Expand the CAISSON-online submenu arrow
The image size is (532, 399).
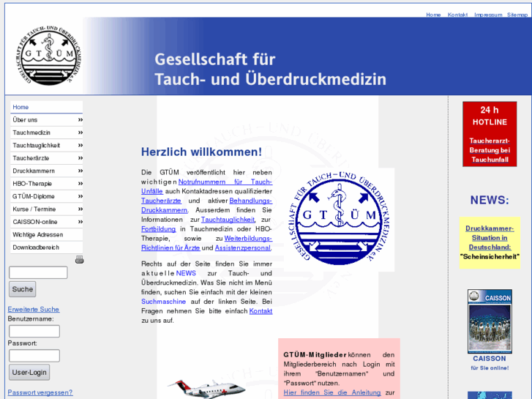tap(80, 222)
